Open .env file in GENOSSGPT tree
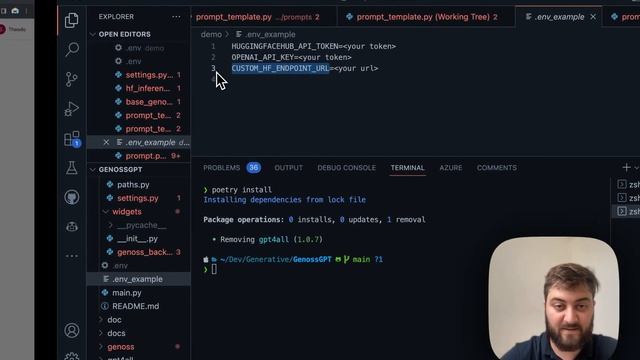This screenshot has height=360, width=640. pos(139,265)
